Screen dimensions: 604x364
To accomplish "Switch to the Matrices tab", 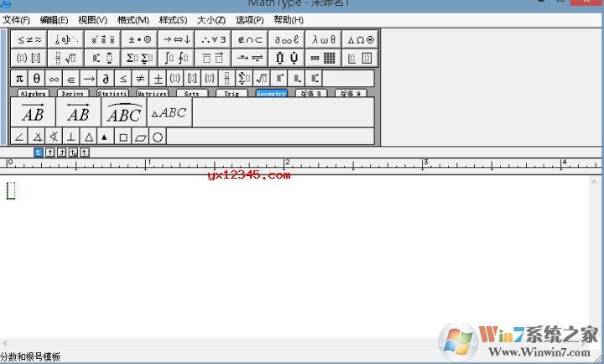I will [x=152, y=94].
